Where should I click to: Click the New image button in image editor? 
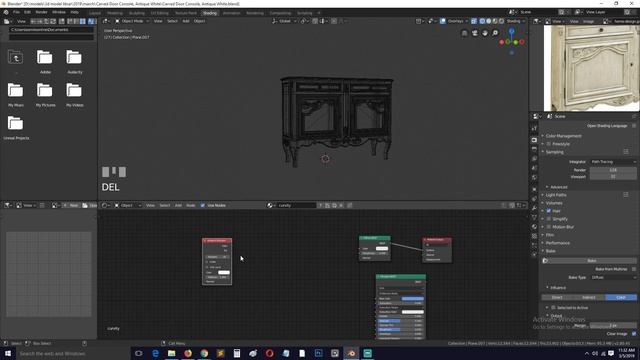pyautogui.click(x=71, y=205)
